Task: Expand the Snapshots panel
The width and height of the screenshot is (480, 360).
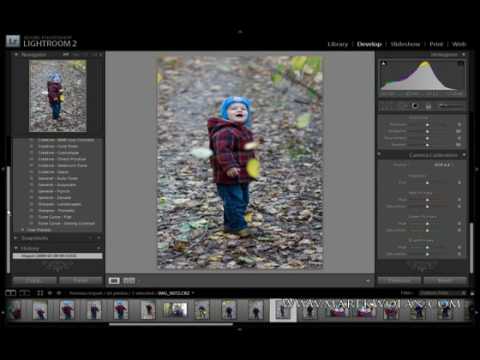Action: click(x=16, y=238)
